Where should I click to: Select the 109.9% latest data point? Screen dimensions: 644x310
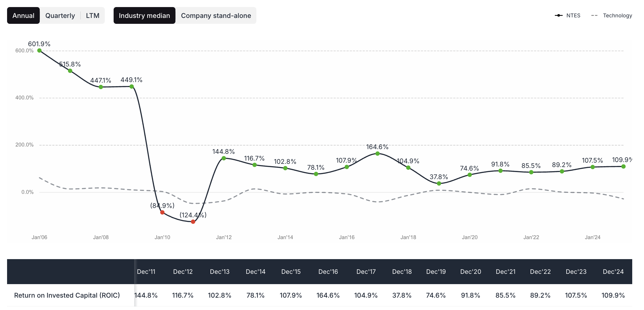(x=624, y=166)
